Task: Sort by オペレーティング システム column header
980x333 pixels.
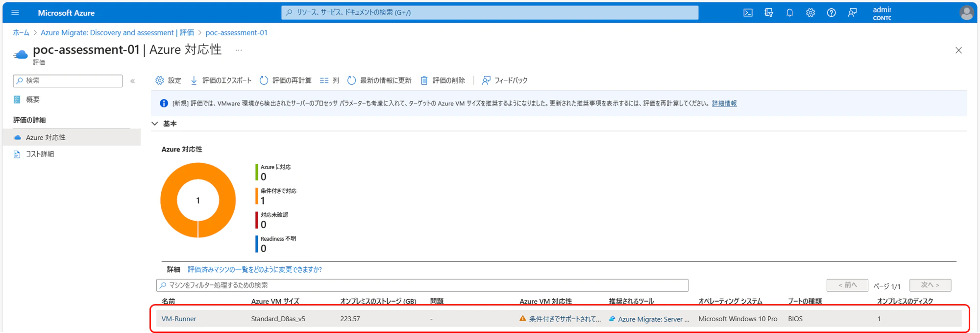Action: pos(730,301)
